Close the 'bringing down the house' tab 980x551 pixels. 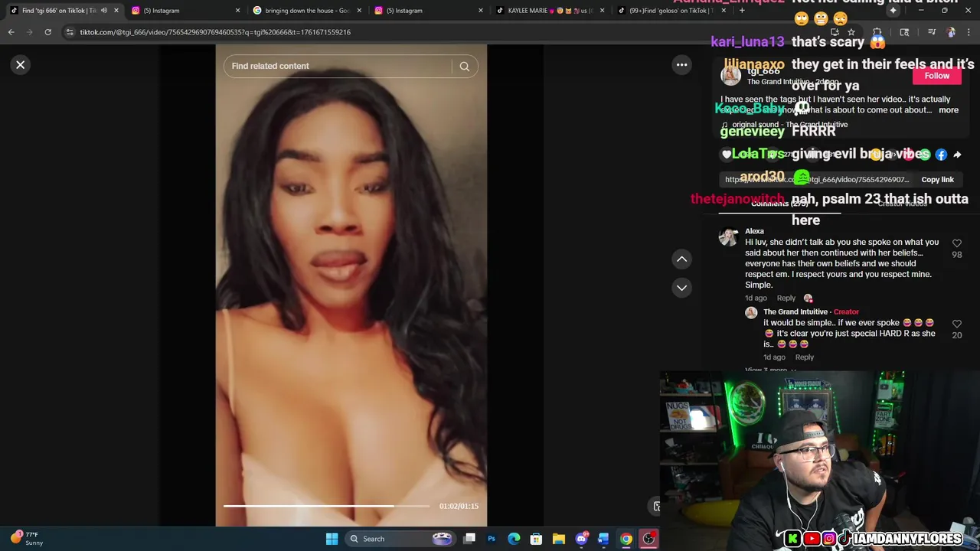click(x=359, y=11)
